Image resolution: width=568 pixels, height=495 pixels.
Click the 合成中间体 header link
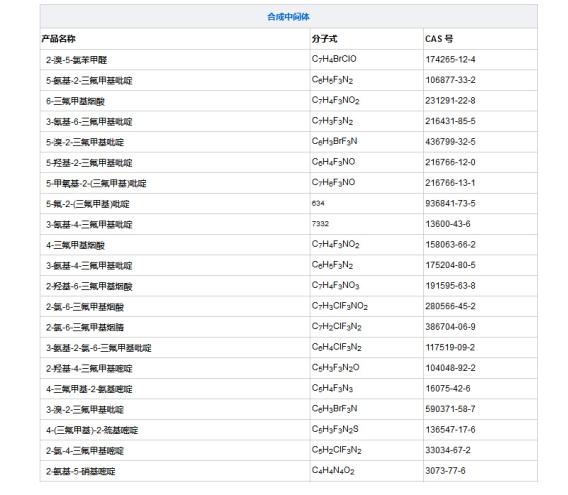[x=288, y=17]
